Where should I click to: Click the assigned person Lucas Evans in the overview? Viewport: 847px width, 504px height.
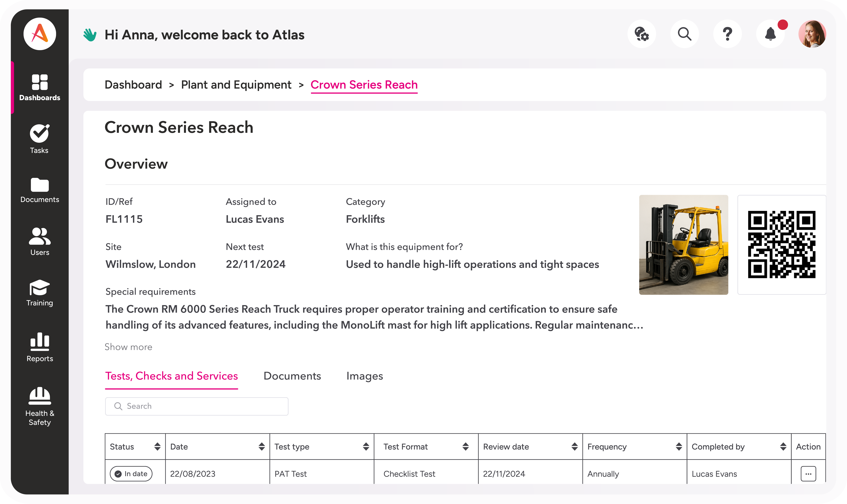pos(255,219)
